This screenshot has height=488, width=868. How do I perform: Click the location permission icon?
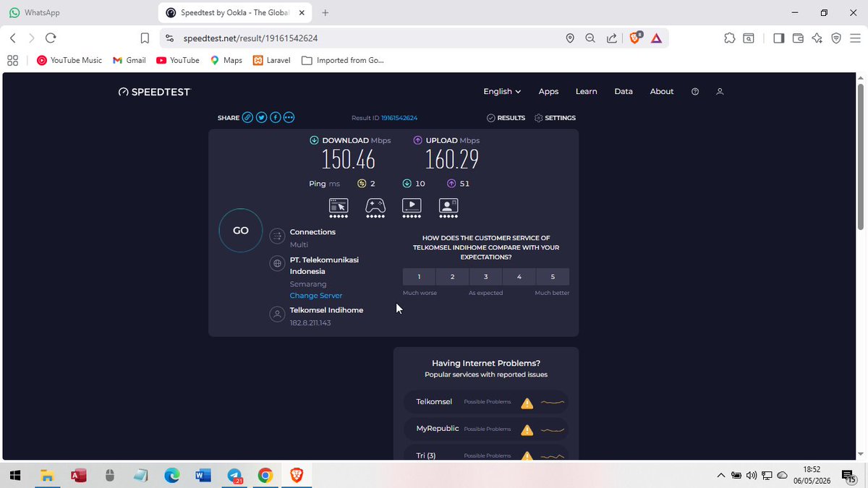(570, 38)
